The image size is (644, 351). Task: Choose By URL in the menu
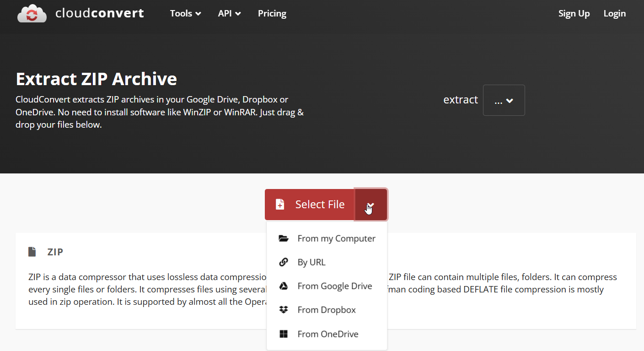(x=311, y=262)
